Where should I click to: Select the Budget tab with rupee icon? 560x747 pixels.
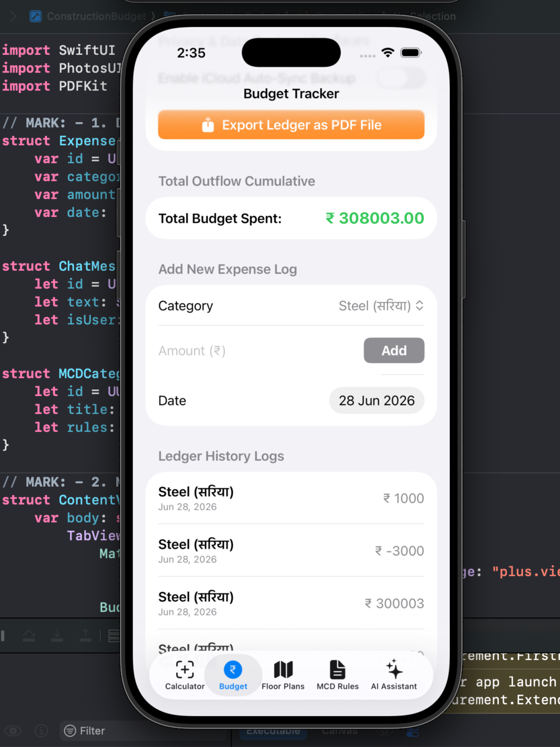233,676
